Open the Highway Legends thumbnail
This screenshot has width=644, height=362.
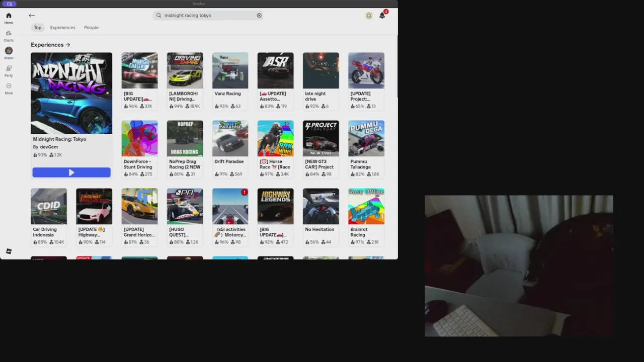tap(276, 206)
